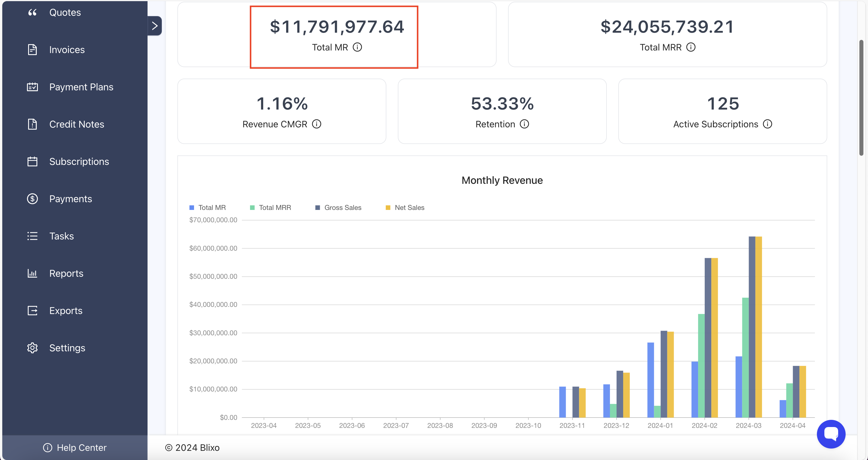Open the Quotes sidebar section
Image resolution: width=868 pixels, height=460 pixels.
(65, 12)
